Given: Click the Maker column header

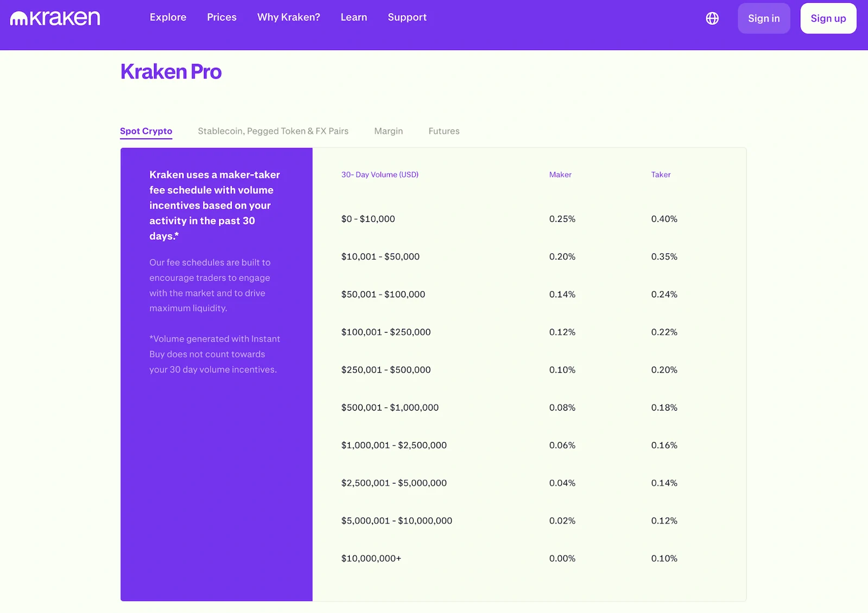Looking at the screenshot, I should pyautogui.click(x=560, y=175).
